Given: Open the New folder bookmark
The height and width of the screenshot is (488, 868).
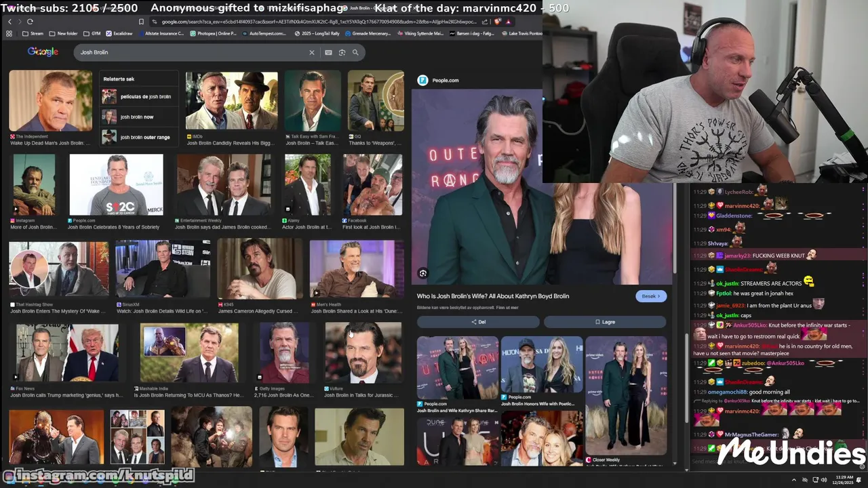Looking at the screenshot, I should click(63, 33).
